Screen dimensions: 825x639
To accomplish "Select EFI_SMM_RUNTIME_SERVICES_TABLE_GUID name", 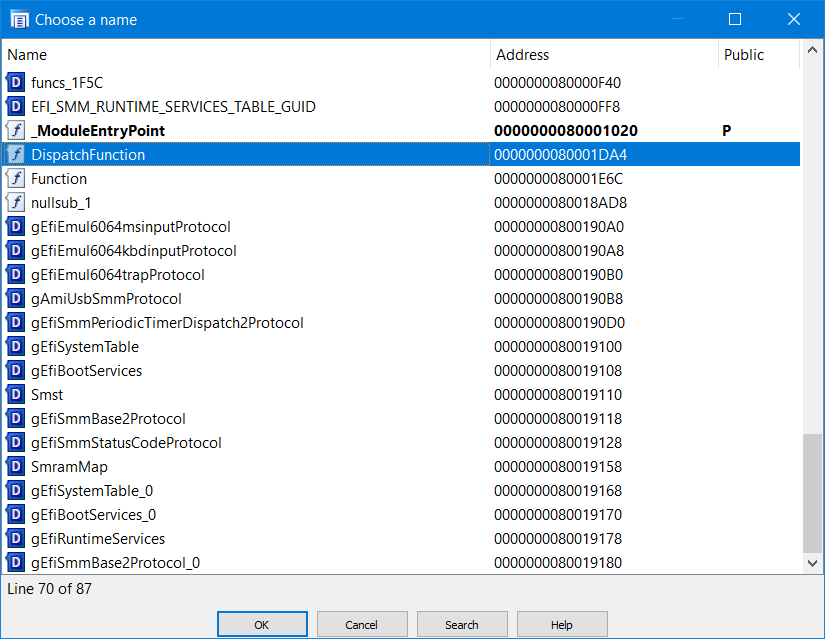I will click(x=173, y=106).
